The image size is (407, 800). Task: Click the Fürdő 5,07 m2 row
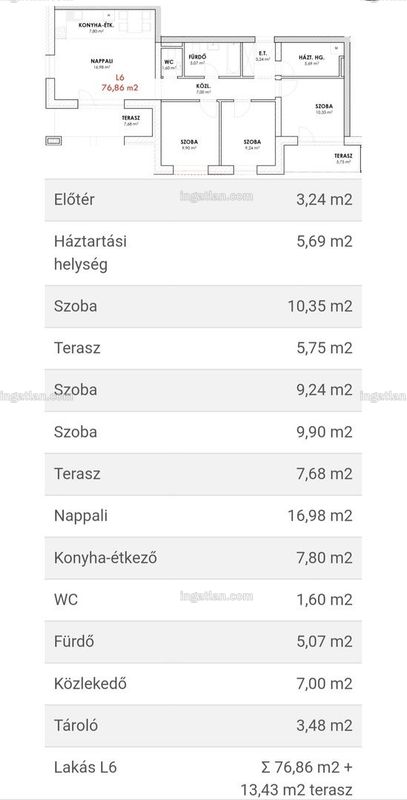[203, 642]
